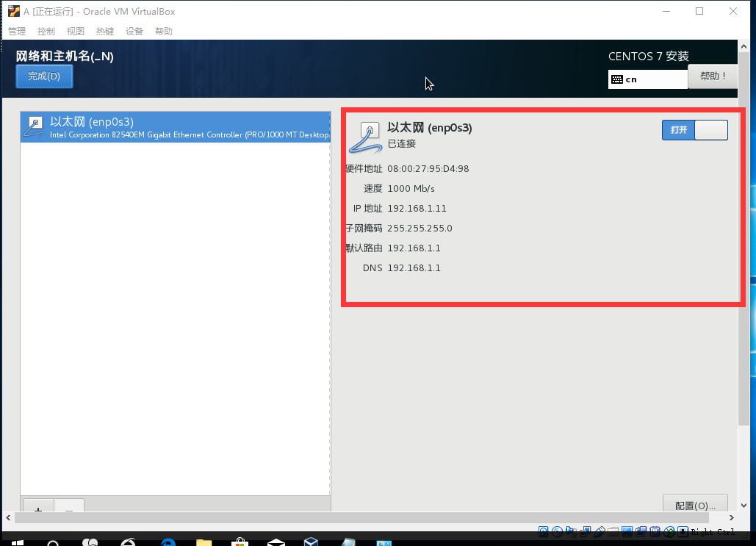Click the video recording status icon
The height and width of the screenshot is (546, 756).
click(641, 531)
